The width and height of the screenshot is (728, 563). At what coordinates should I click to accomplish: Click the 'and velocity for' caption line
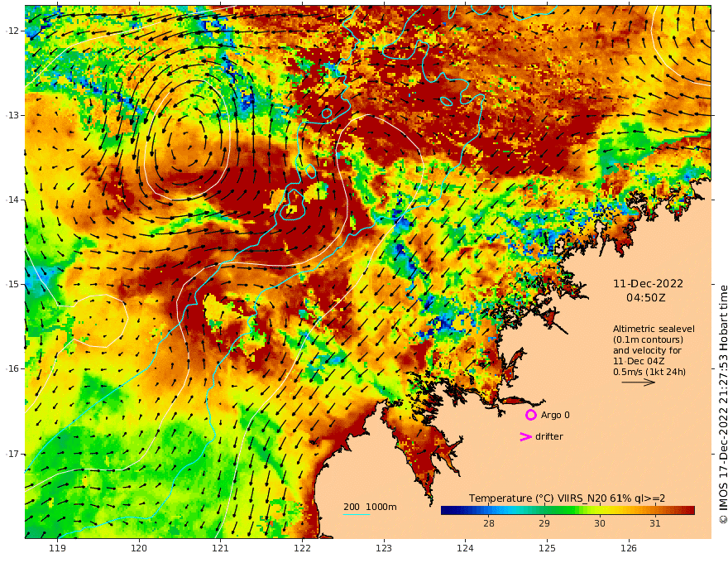[x=647, y=350]
